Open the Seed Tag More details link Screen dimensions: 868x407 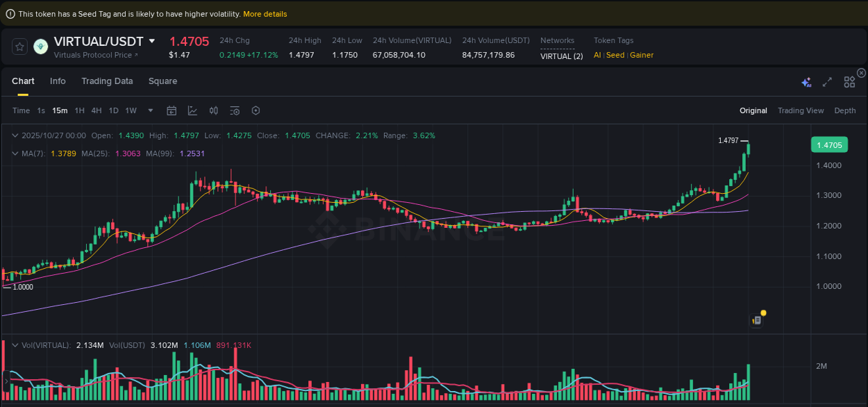(265, 13)
